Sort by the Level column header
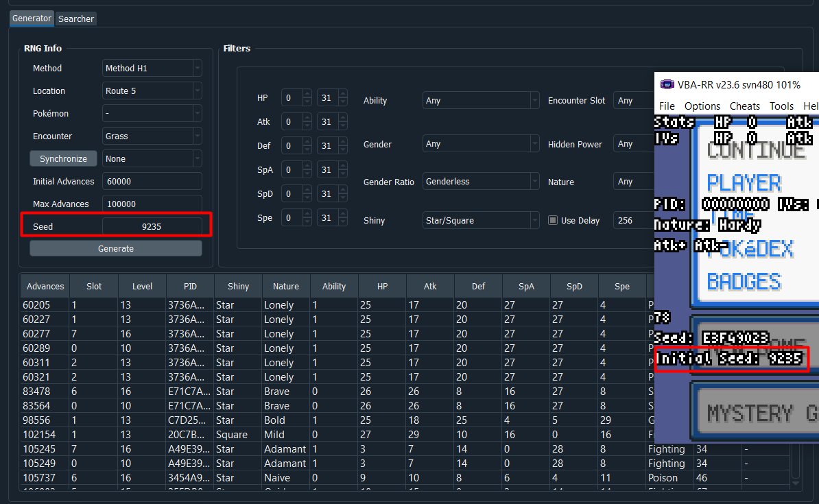 (142, 286)
